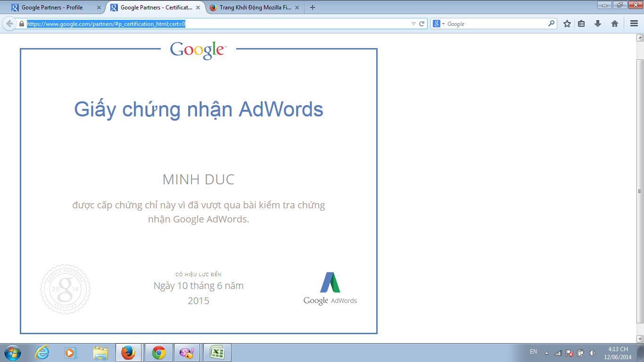Click the padlock icon in the address bar
This screenshot has width=644, height=362.
point(22,24)
